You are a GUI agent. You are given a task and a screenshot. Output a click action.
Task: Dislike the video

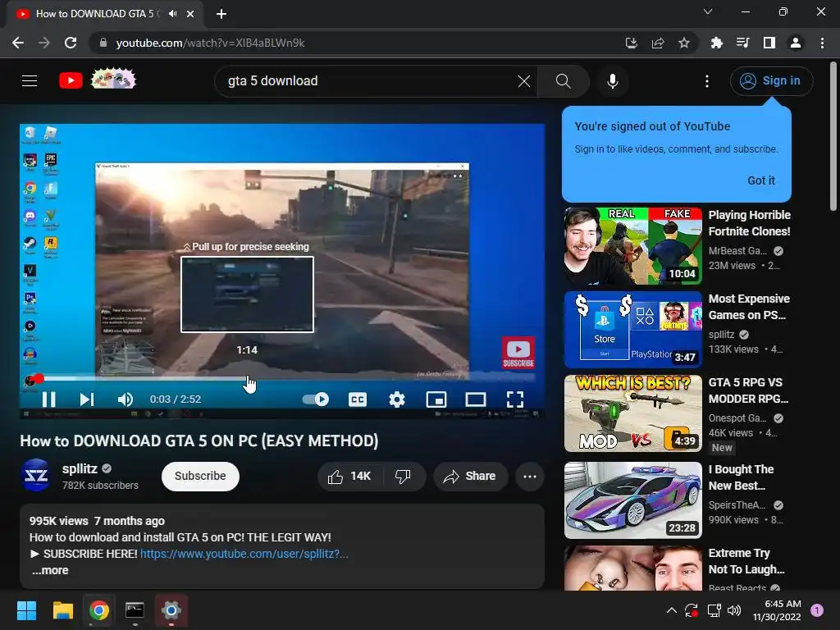tap(403, 477)
